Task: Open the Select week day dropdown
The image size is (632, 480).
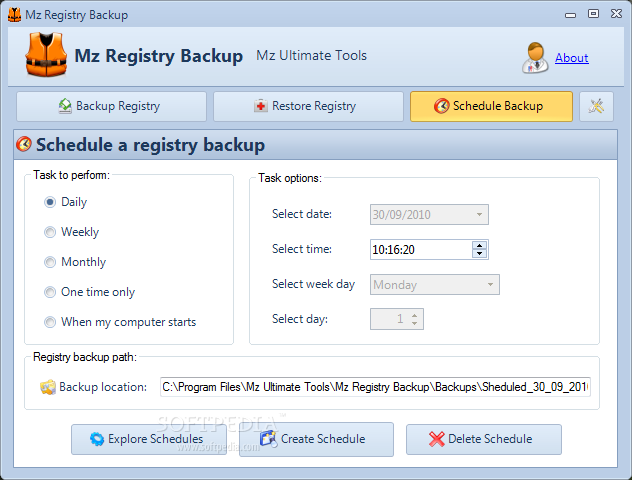Action: [490, 285]
